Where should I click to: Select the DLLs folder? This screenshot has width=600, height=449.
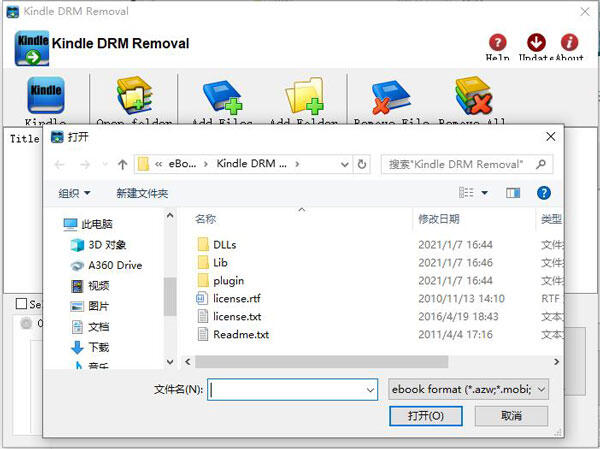click(x=217, y=245)
